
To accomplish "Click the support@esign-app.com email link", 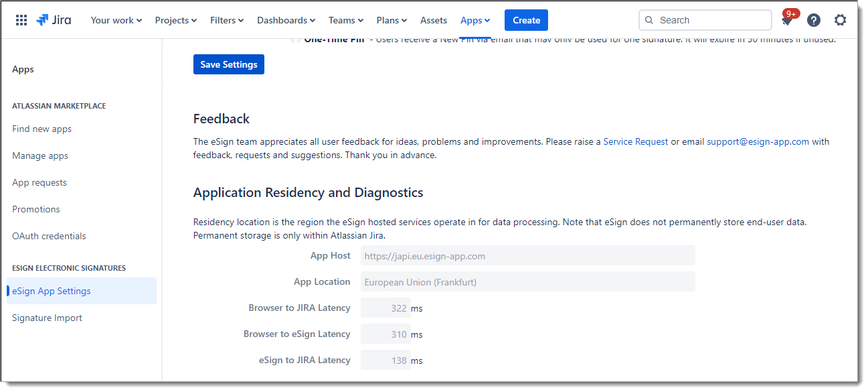I will 758,141.
